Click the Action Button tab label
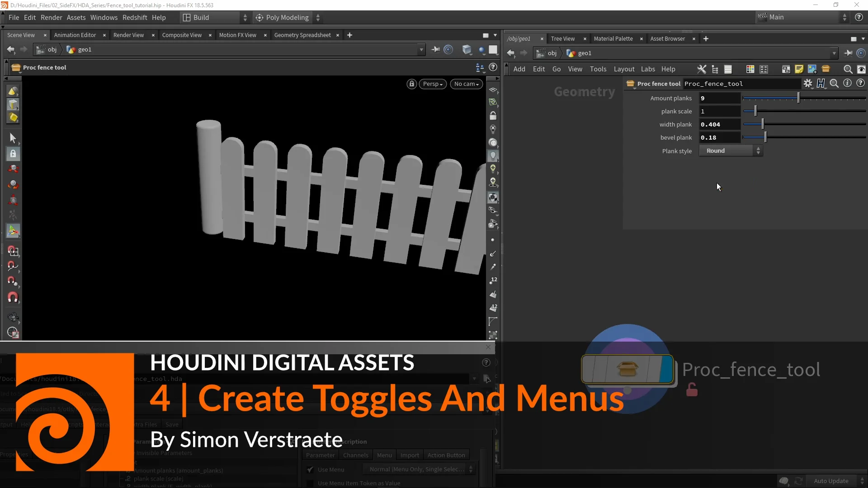 point(446,455)
